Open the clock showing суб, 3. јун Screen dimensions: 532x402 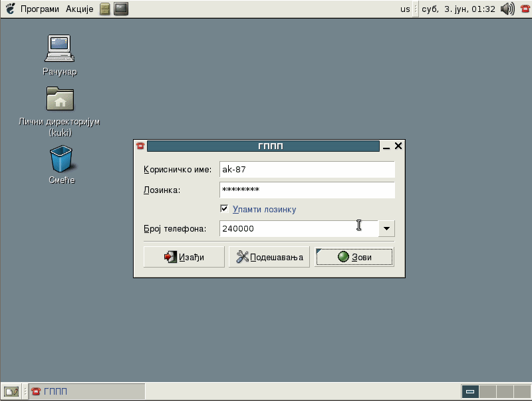(458, 9)
